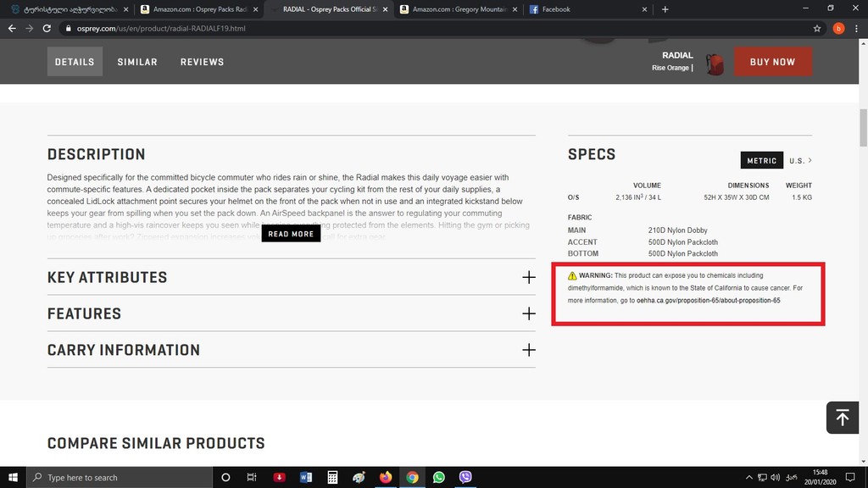Open Viber from the taskbar
The height and width of the screenshot is (488, 868).
point(465,477)
